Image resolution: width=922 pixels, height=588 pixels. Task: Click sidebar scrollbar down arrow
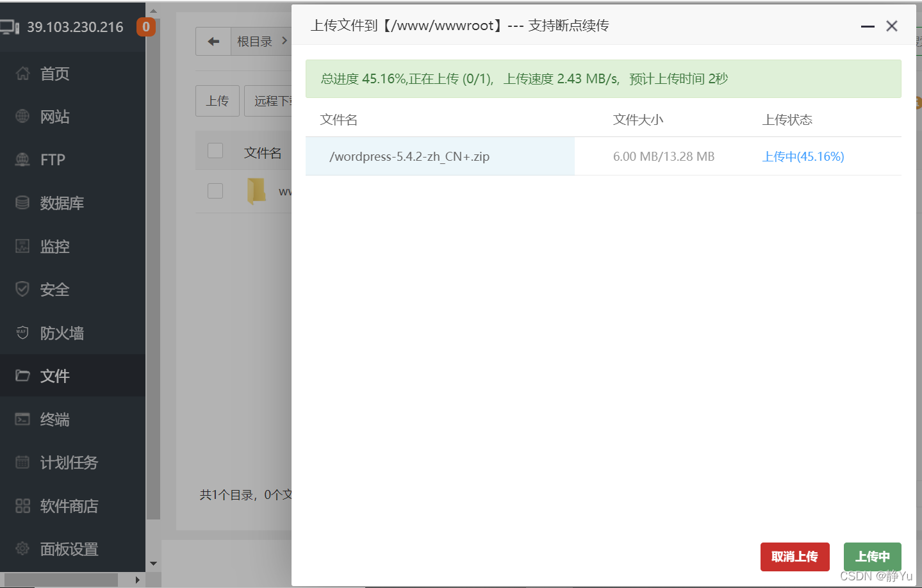[153, 564]
